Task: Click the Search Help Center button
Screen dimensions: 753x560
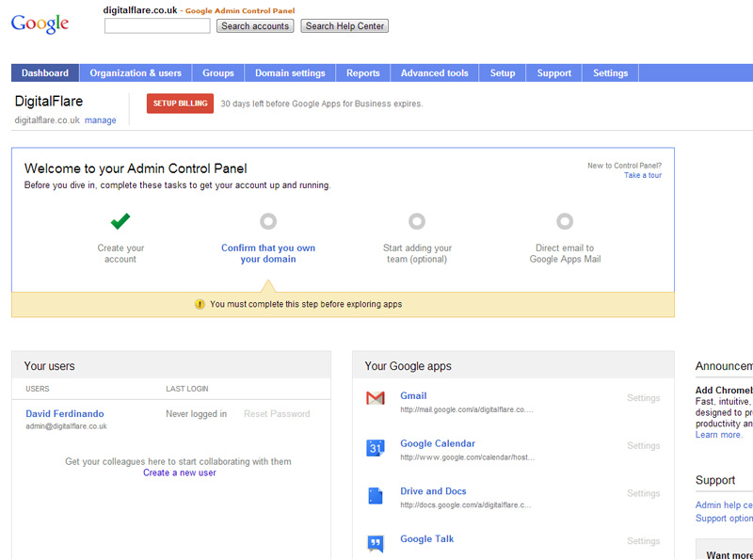Action: pos(344,26)
